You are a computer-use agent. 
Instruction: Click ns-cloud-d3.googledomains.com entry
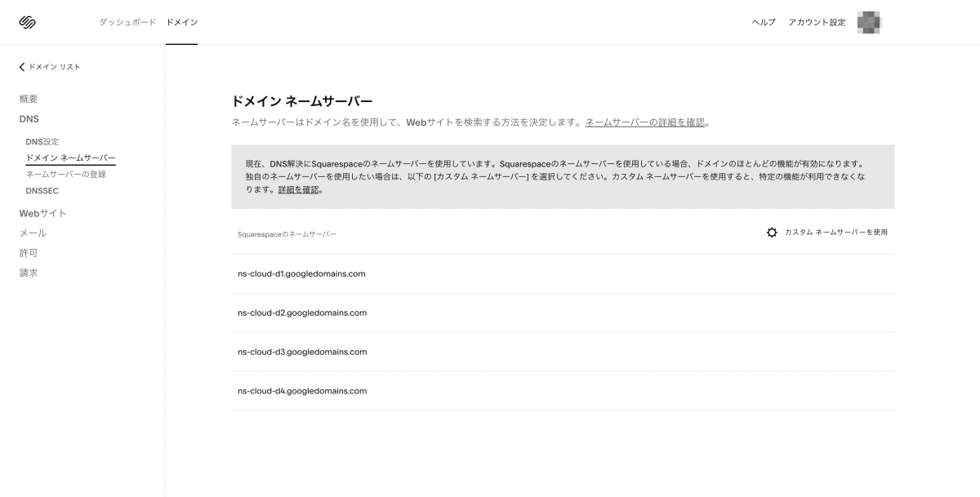click(x=563, y=352)
